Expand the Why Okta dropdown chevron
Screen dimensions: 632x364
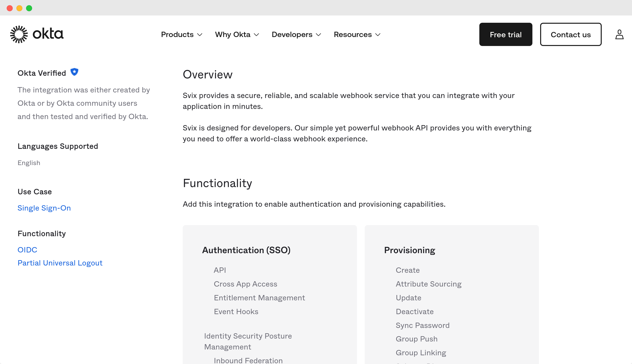click(x=256, y=35)
